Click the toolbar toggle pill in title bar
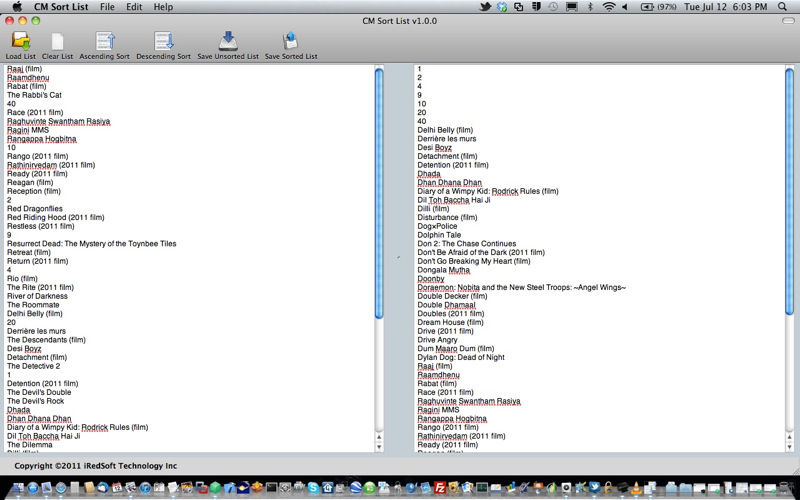The width and height of the screenshot is (800, 500). click(788, 21)
